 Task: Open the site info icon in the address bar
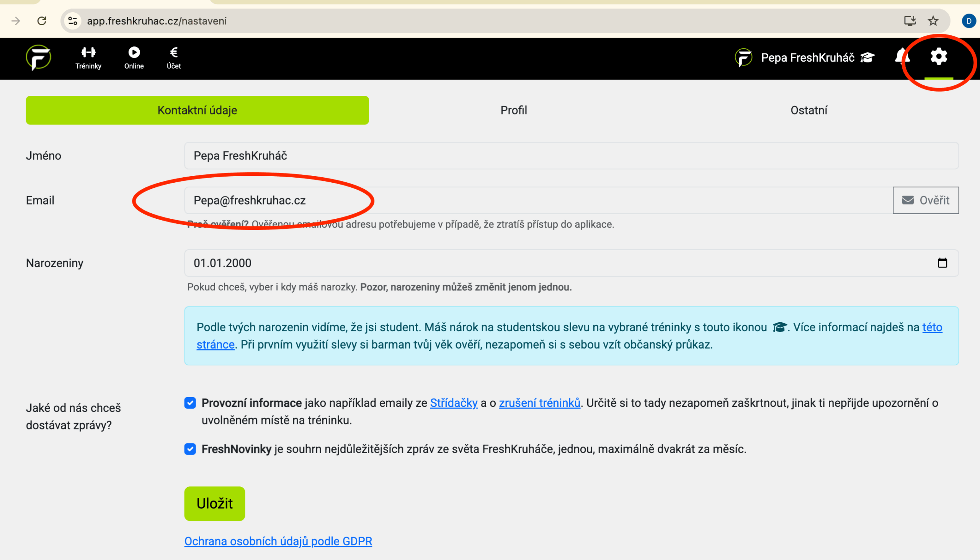(x=72, y=21)
